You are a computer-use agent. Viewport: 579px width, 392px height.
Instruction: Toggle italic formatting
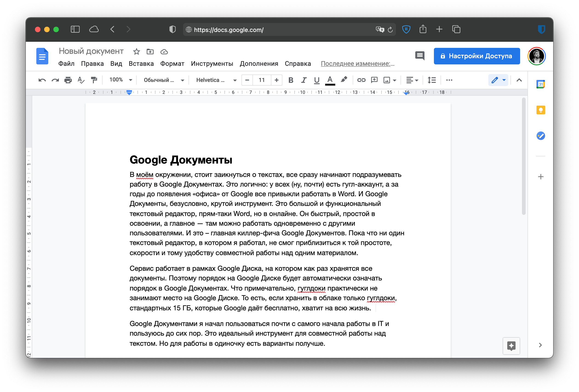[304, 80]
